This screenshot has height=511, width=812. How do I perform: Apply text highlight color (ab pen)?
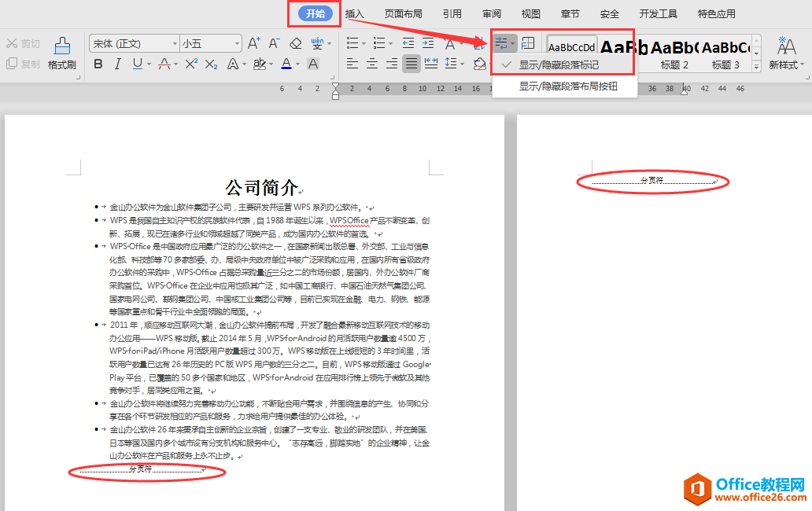tap(260, 64)
